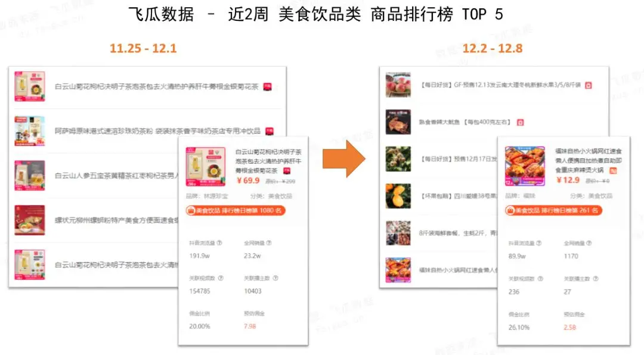Click the tea product image in ¥69.9 card
The image size is (644, 355).
pos(205,167)
